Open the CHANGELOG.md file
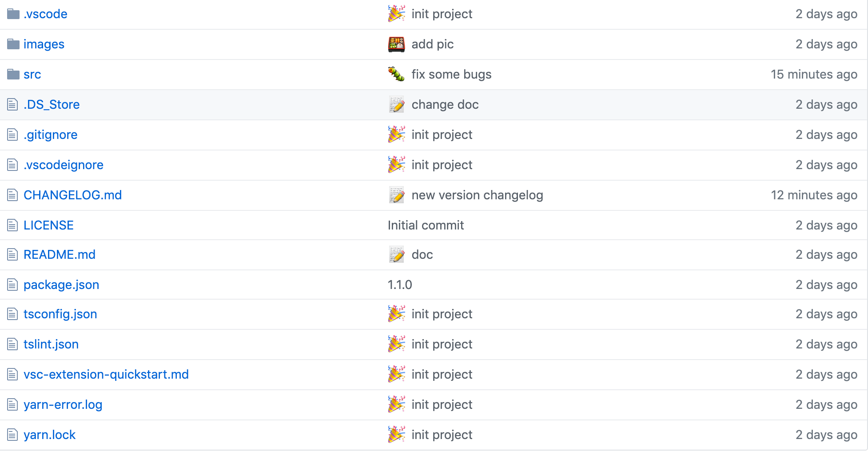This screenshot has width=868, height=459. [x=72, y=195]
